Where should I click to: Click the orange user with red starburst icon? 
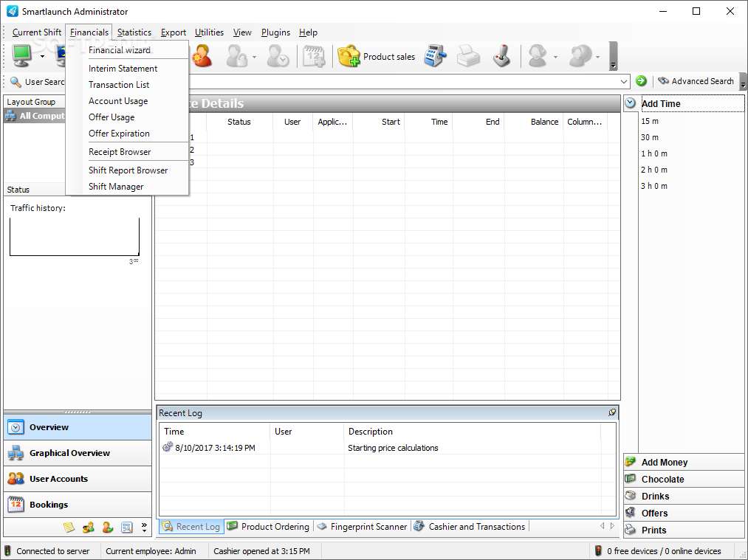(202, 56)
